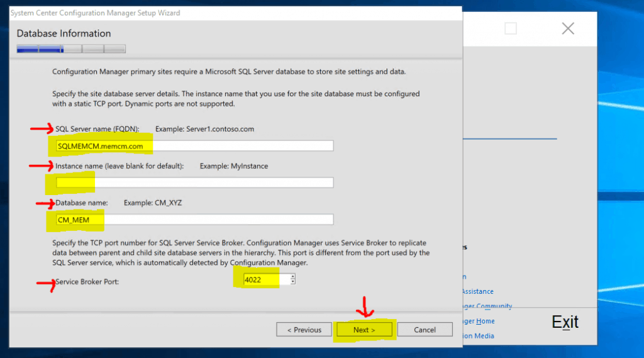Increase Service Broker Port with up arrow

pyautogui.click(x=293, y=277)
